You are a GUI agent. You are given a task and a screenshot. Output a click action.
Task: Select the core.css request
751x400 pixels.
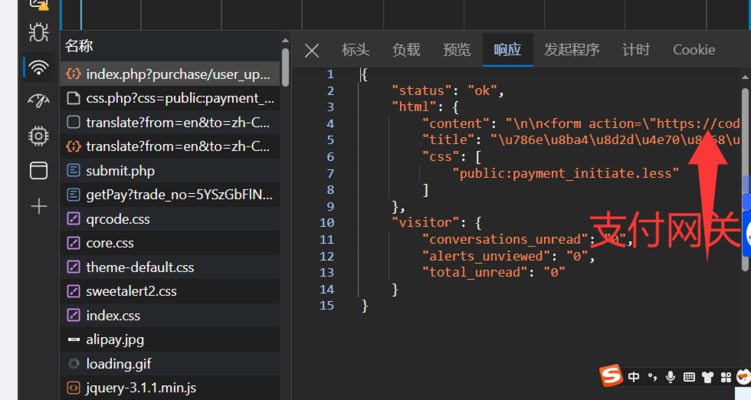point(170,243)
